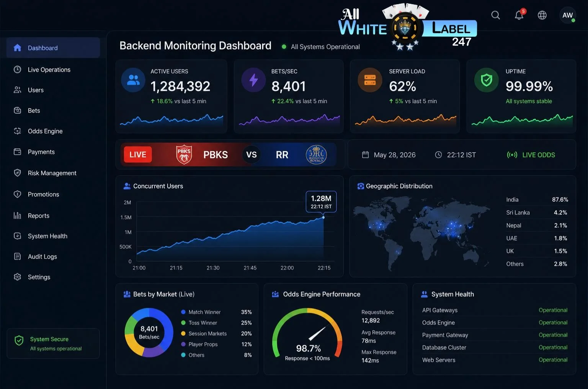Click Payment Gateway Operational status

coord(553,335)
